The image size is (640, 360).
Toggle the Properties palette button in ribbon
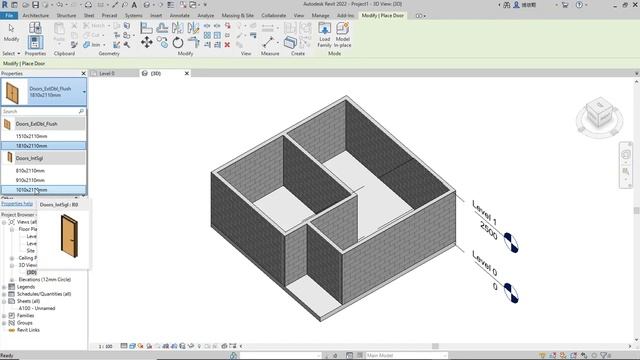(x=36, y=42)
